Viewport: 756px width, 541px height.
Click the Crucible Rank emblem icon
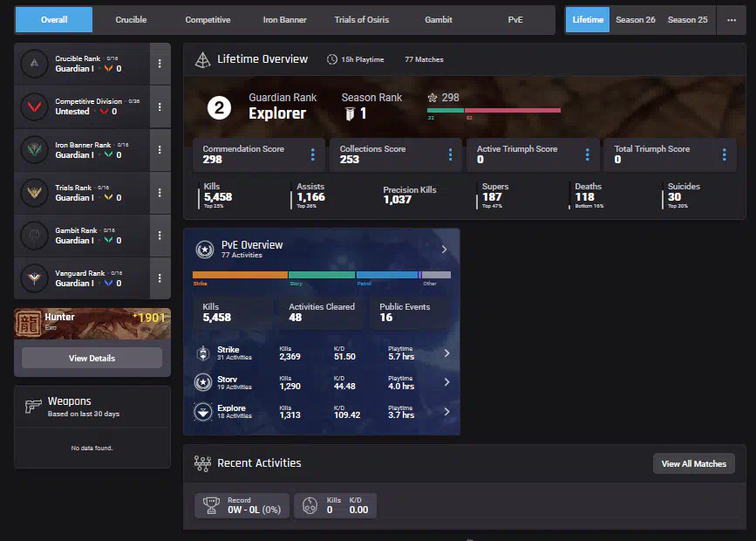coord(34,64)
